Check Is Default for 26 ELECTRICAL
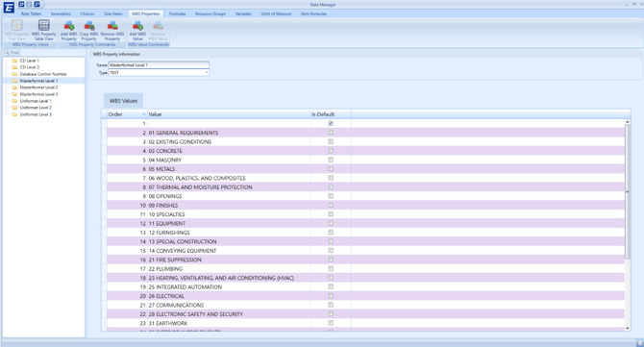 click(331, 296)
